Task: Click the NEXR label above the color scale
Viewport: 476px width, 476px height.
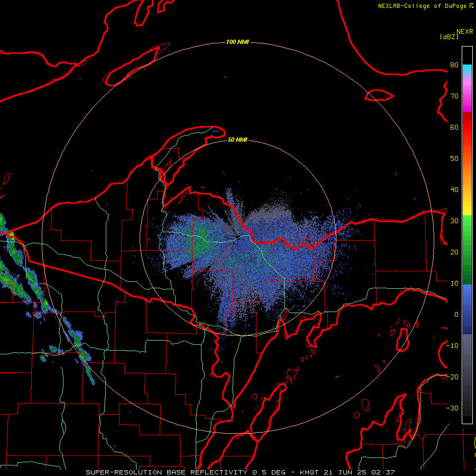Action: [464, 32]
